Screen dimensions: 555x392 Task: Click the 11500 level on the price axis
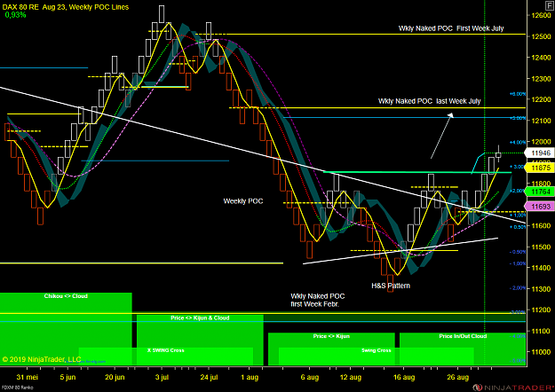[541, 247]
